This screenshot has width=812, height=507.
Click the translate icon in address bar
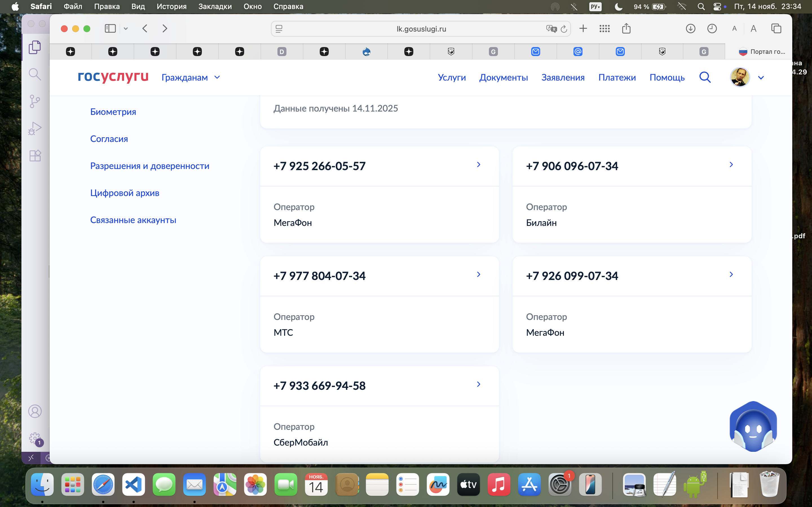pos(551,29)
